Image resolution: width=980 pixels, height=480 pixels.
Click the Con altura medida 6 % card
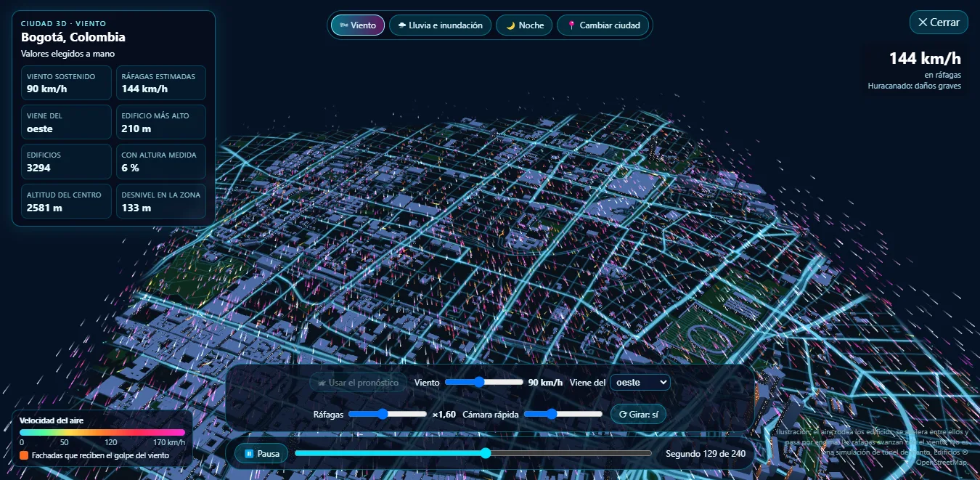point(161,162)
